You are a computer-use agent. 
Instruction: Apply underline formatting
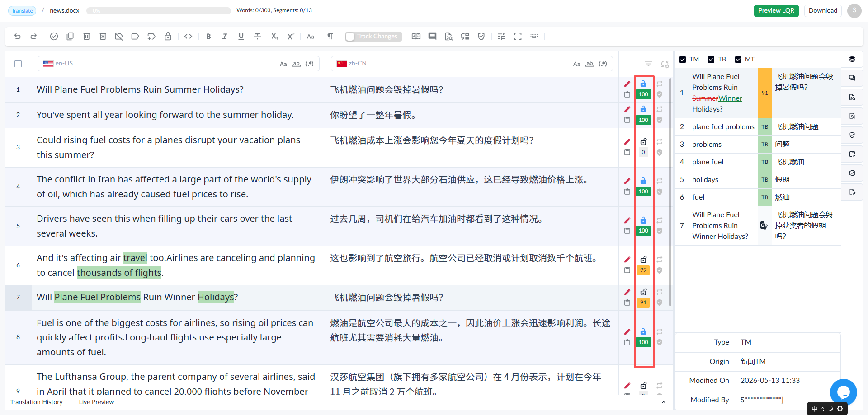241,37
